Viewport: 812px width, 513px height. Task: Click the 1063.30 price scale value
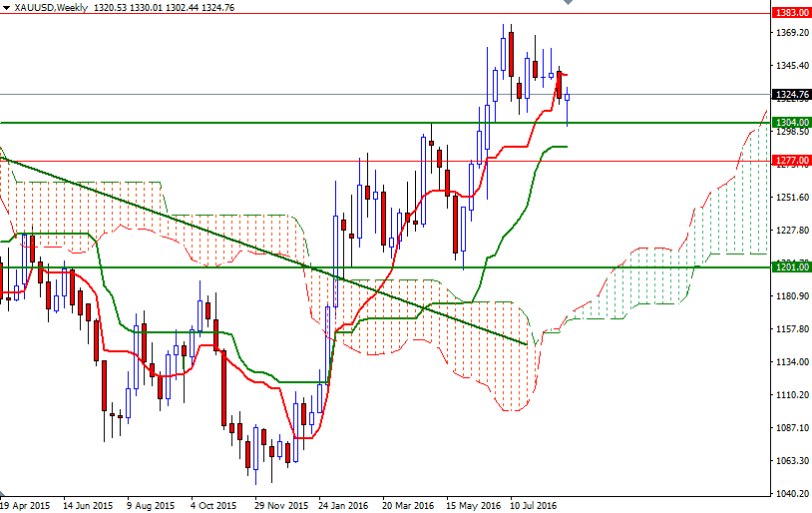pos(791,461)
